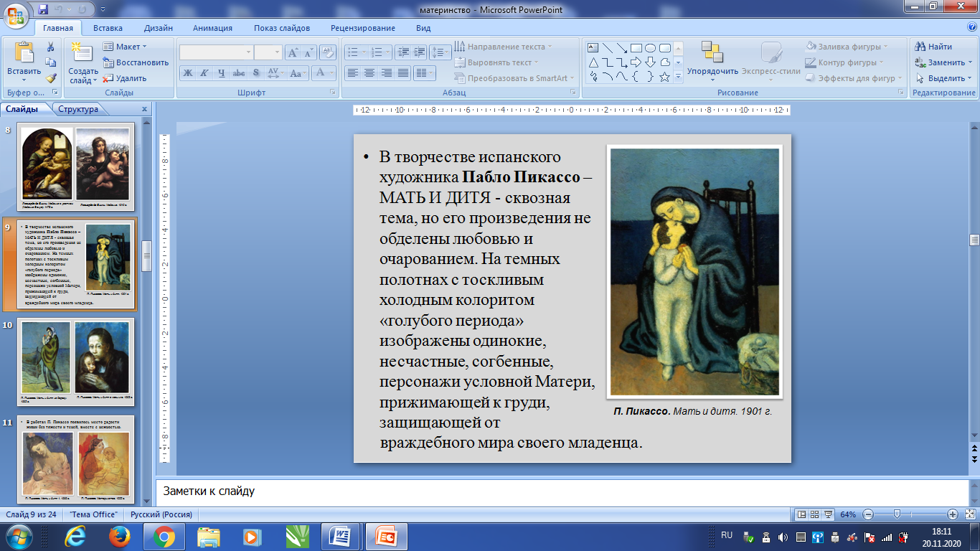The width and height of the screenshot is (980, 551).
Task: Toggle underline Ч formatting
Action: point(222,73)
